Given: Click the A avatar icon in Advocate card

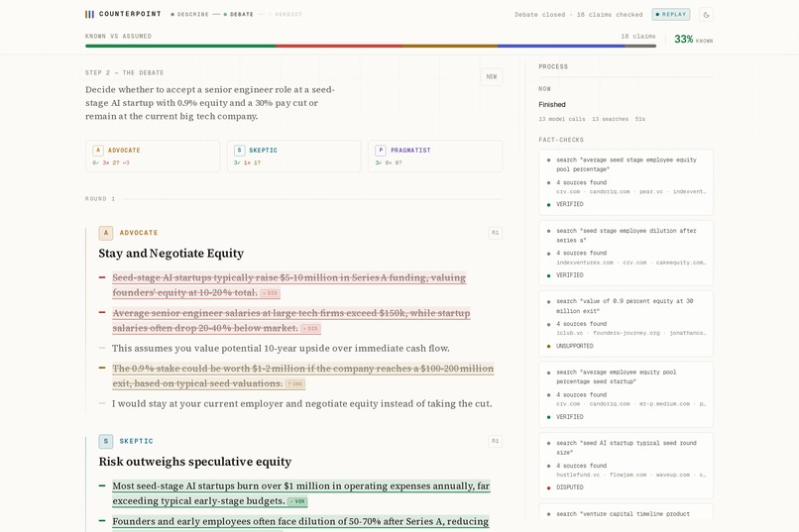Looking at the screenshot, I should [x=98, y=151].
